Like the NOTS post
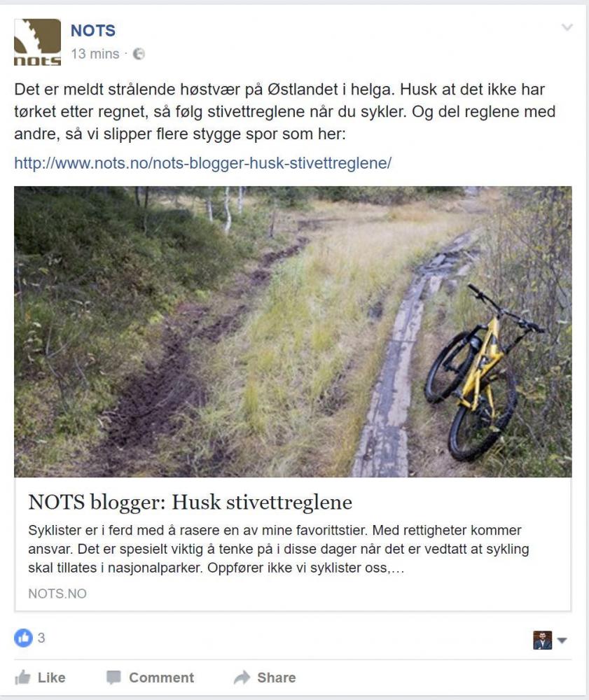 (x=40, y=677)
